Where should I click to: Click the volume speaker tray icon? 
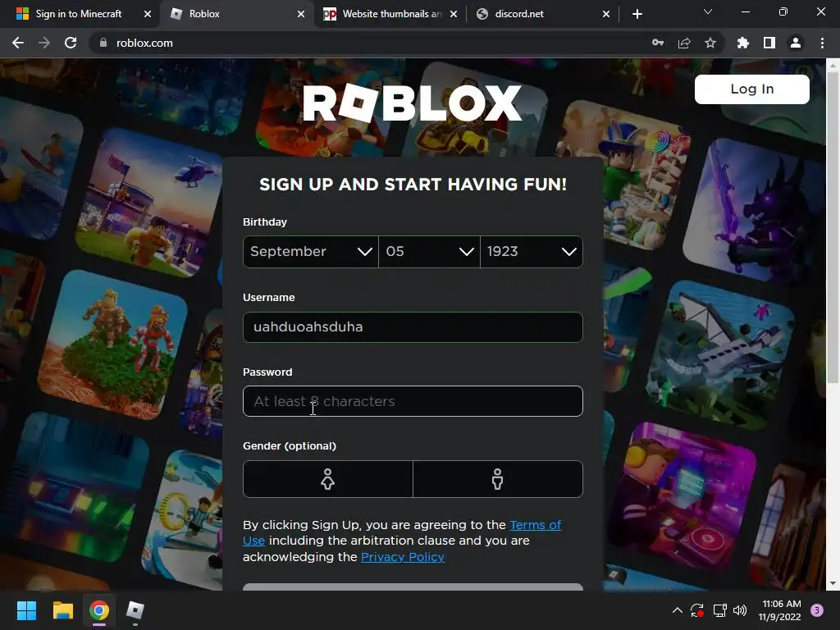(740, 610)
